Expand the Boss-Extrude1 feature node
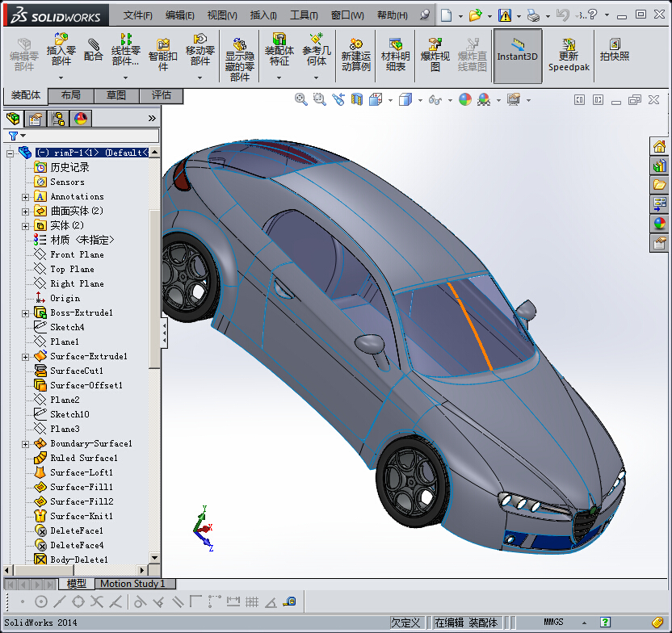 pos(26,312)
